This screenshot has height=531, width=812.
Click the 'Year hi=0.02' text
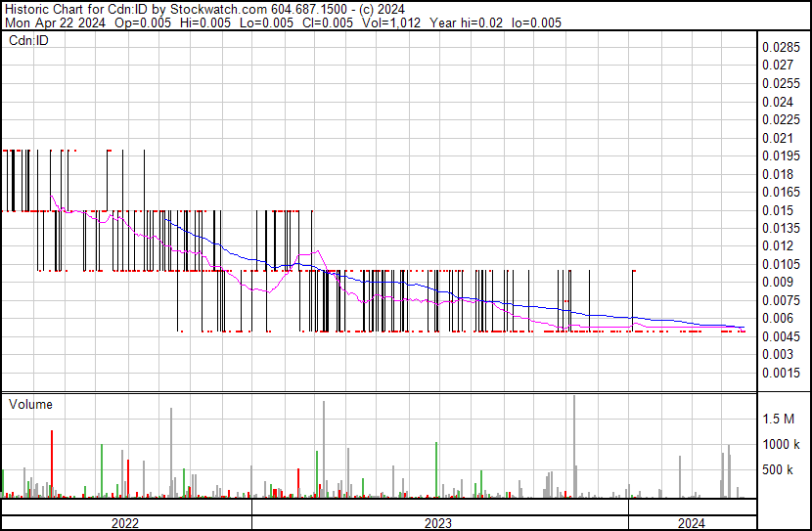click(466, 22)
